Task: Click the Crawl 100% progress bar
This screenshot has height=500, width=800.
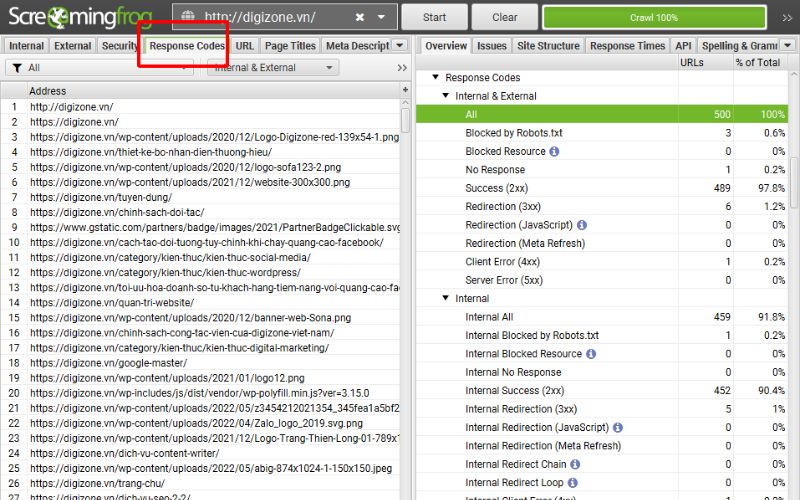Action: pyautogui.click(x=654, y=17)
